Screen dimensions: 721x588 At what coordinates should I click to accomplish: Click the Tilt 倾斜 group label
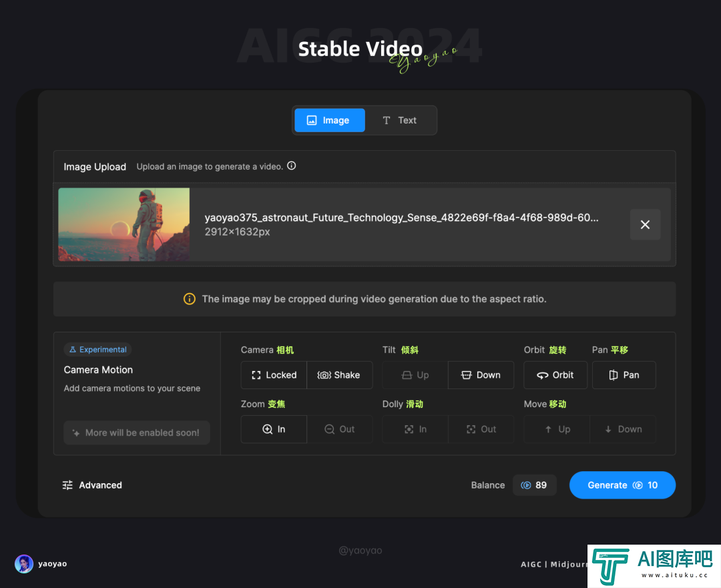pos(401,350)
